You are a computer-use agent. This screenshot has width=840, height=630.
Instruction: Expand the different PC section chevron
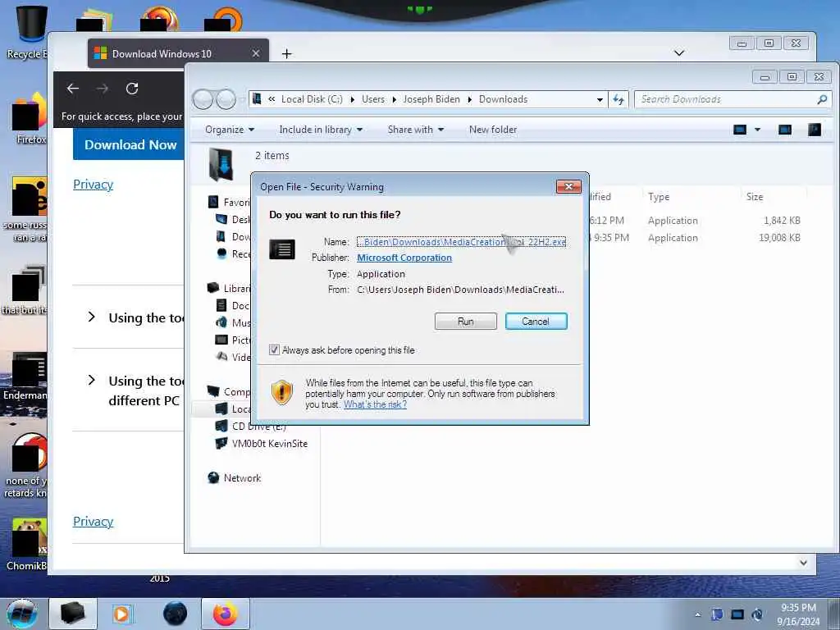pyautogui.click(x=92, y=381)
